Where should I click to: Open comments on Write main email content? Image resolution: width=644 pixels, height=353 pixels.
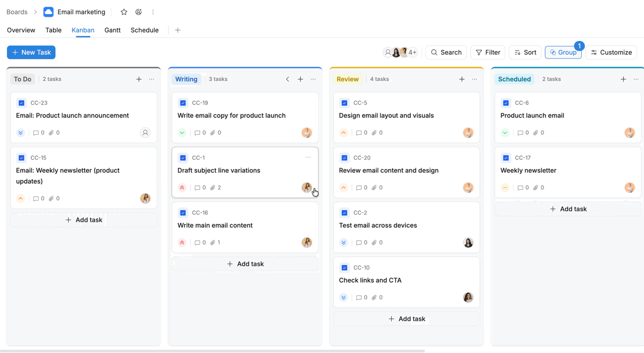[x=200, y=242]
